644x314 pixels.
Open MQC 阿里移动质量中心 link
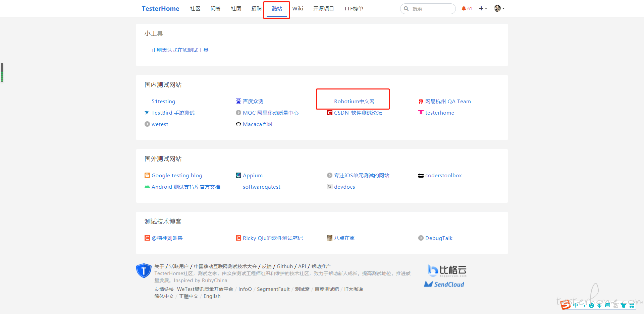[271, 113]
